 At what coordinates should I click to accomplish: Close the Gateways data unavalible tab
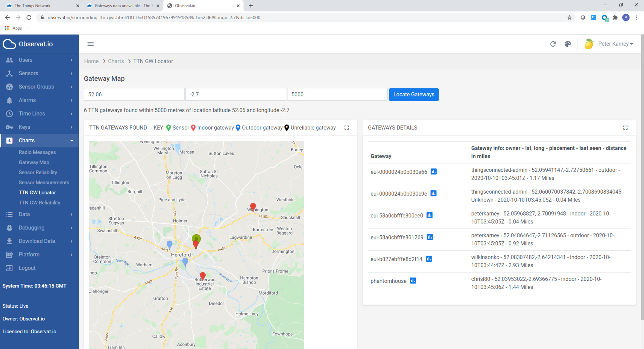(x=158, y=6)
